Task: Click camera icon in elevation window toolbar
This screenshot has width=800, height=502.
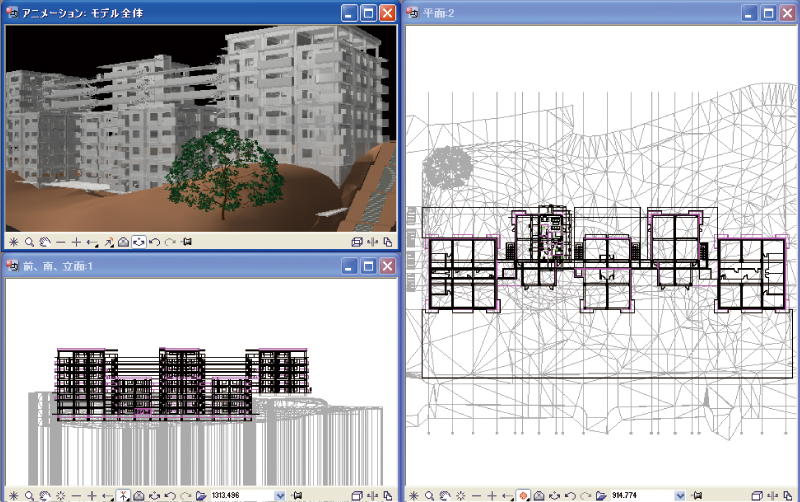Action: (x=297, y=495)
